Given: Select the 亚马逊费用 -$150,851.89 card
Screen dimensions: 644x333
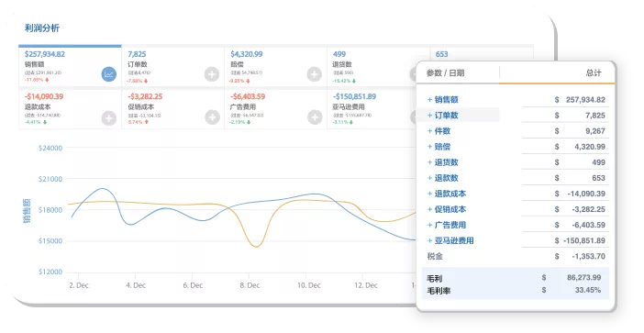Looking at the screenshot, I should pyautogui.click(x=372, y=109).
